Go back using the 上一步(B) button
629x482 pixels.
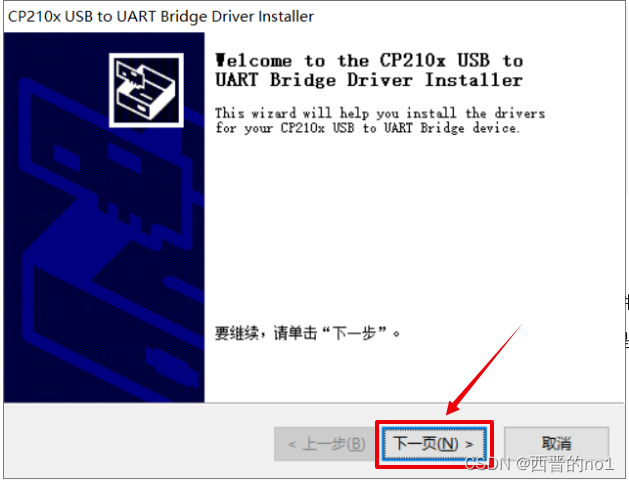(x=326, y=444)
